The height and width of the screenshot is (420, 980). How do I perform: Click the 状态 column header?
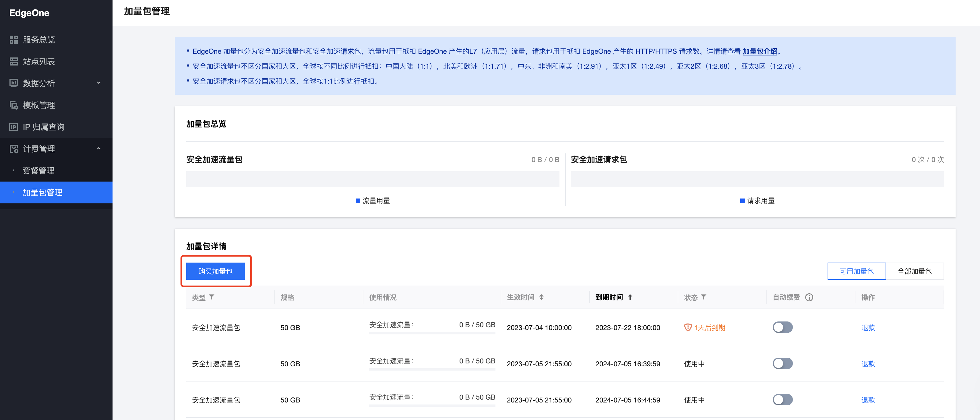pos(691,297)
